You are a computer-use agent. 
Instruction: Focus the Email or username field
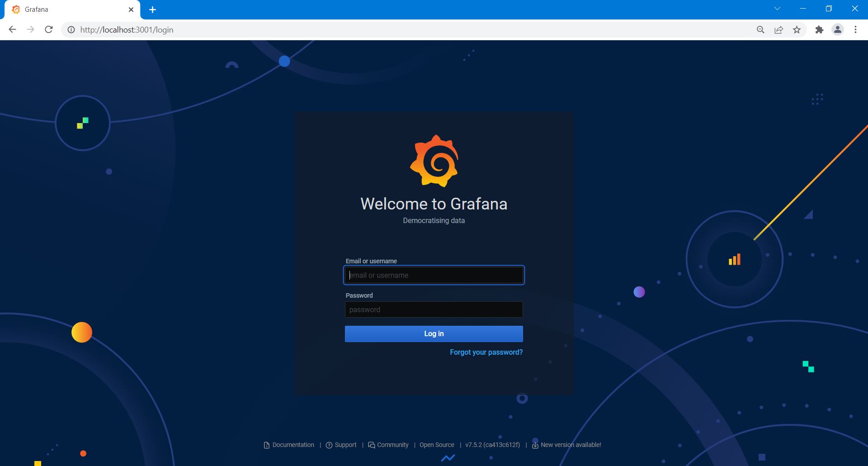(x=434, y=275)
